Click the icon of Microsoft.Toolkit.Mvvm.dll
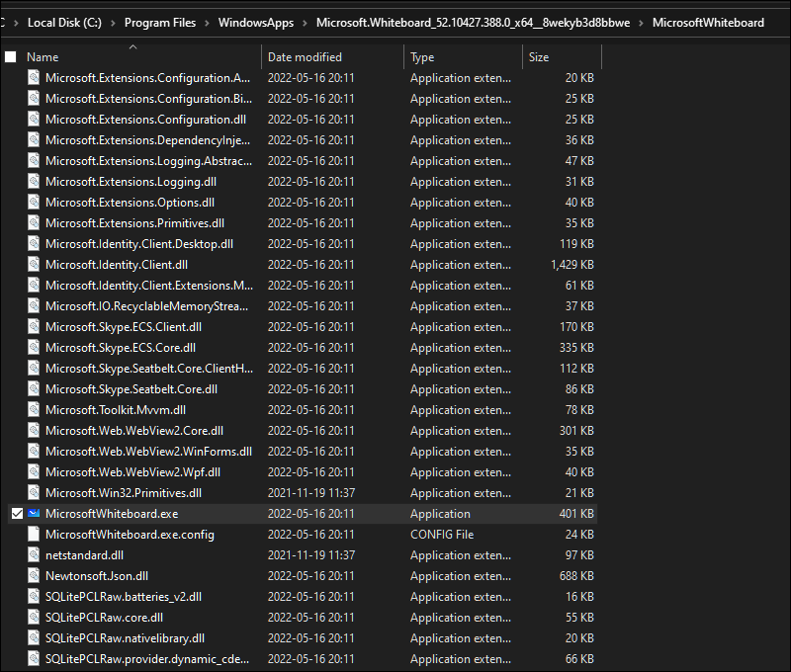This screenshot has height=672, width=791. tap(34, 410)
